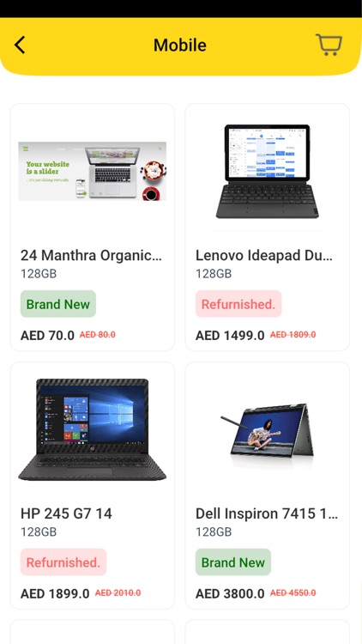Click Refurnished badge on HP 245 card
Viewport: 362px width, 644px height.
click(63, 562)
